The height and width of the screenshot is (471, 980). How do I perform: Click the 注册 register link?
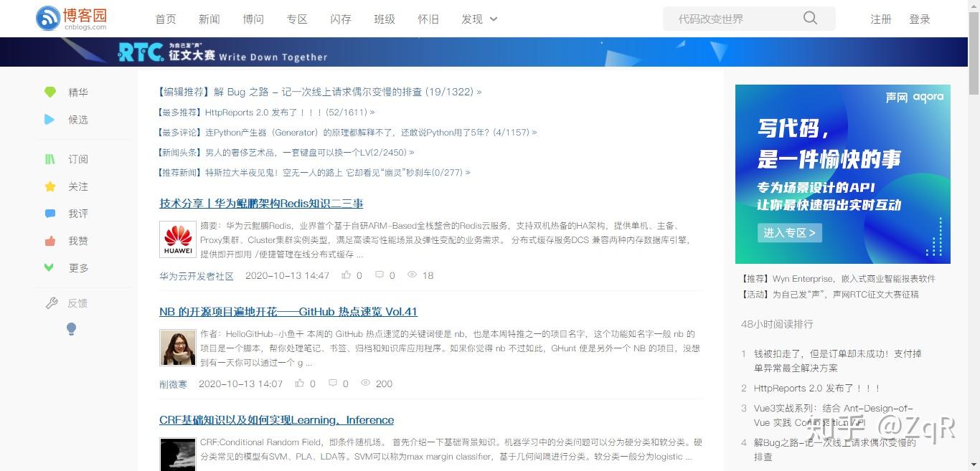pyautogui.click(x=881, y=19)
